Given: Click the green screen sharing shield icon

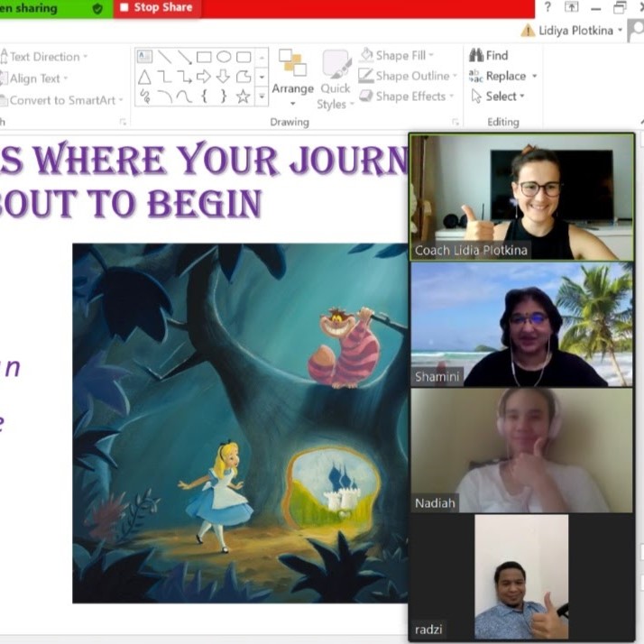Looking at the screenshot, I should pos(97,8).
